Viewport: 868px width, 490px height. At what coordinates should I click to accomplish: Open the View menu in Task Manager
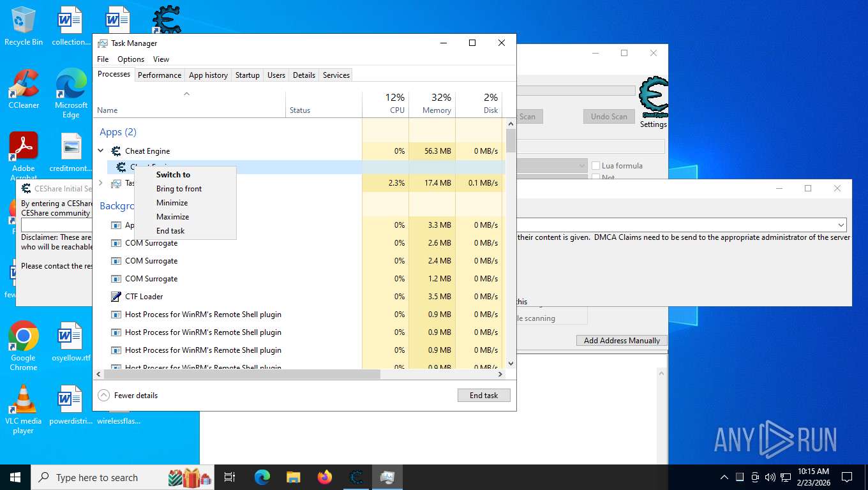161,59
